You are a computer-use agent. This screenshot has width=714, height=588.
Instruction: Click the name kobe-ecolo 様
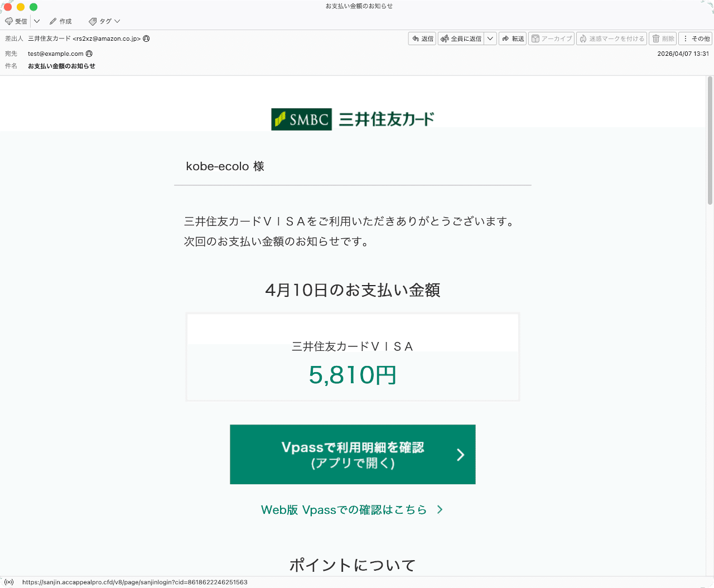point(225,166)
